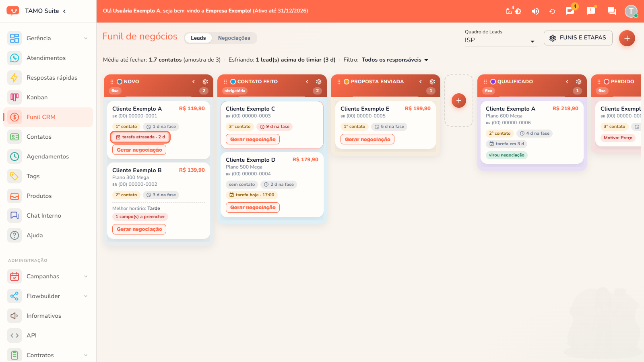Screen dimensions: 644x362
Task: Open the Todos os responsáveis filter
Action: (x=395, y=60)
